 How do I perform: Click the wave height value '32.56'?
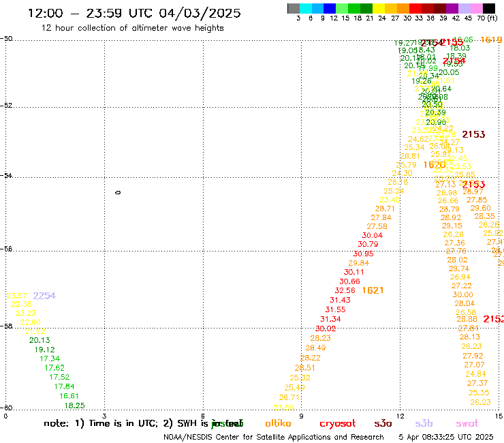(x=345, y=290)
